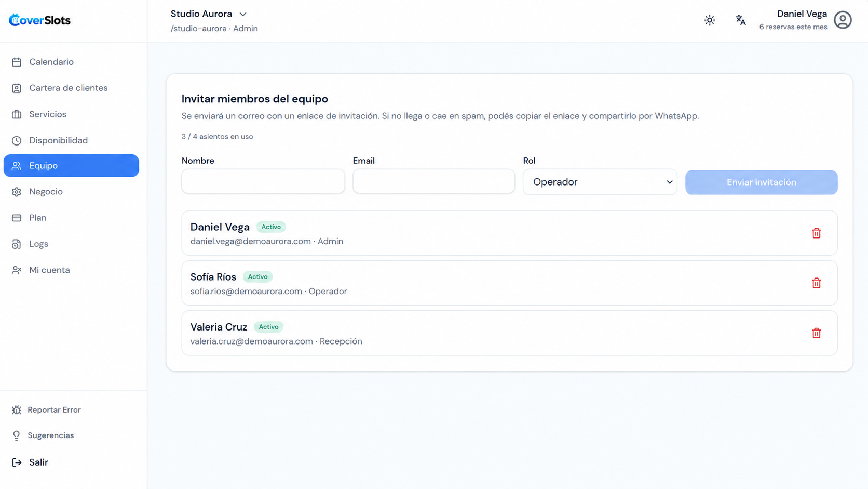Click the Reportar Error bug icon

pyautogui.click(x=17, y=410)
